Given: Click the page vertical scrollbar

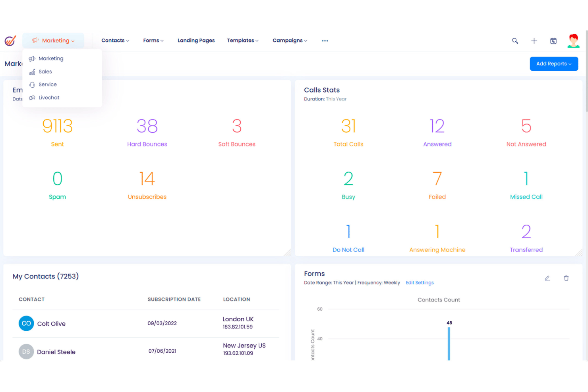Looking at the screenshot, I should click(586, 71).
